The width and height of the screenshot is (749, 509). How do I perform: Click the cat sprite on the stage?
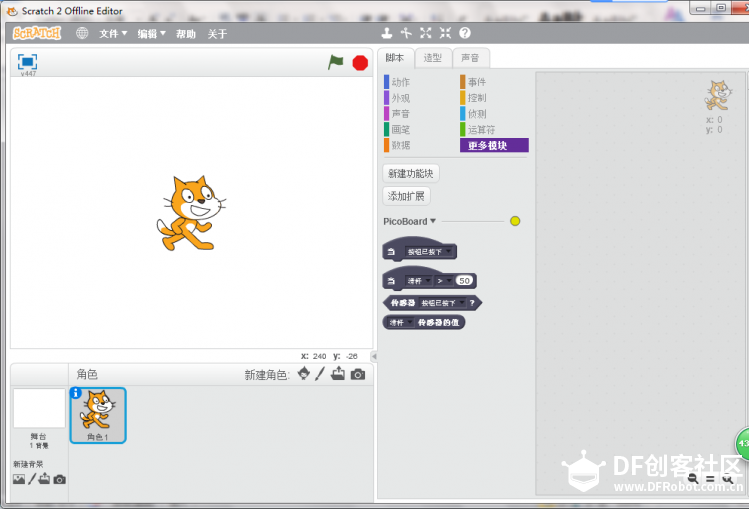coord(191,213)
